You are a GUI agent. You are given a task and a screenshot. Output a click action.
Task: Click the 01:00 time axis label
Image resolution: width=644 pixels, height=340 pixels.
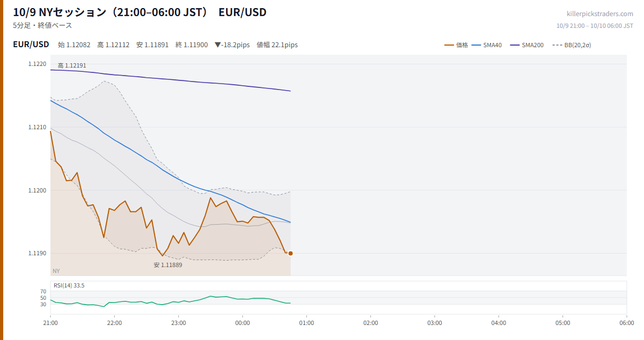(306, 323)
